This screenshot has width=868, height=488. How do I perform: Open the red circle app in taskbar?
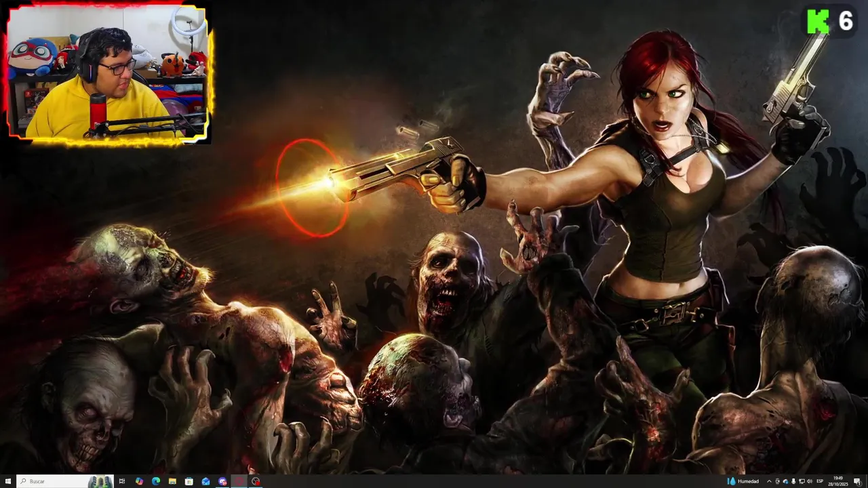tap(239, 481)
